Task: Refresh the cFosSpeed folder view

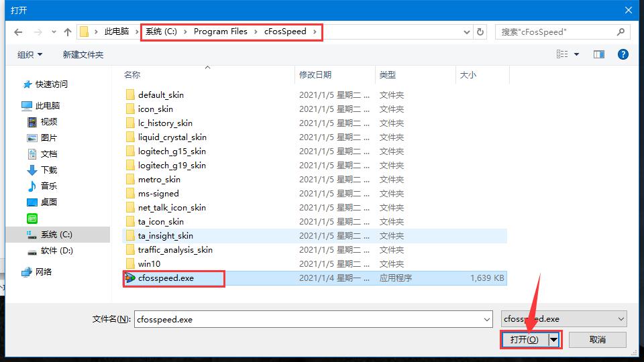Action: [x=480, y=32]
